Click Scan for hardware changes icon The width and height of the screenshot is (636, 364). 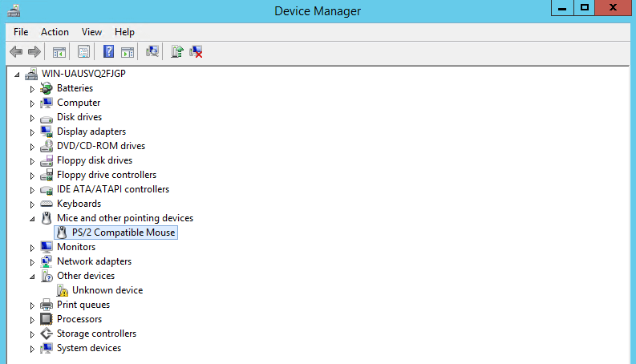(x=152, y=52)
